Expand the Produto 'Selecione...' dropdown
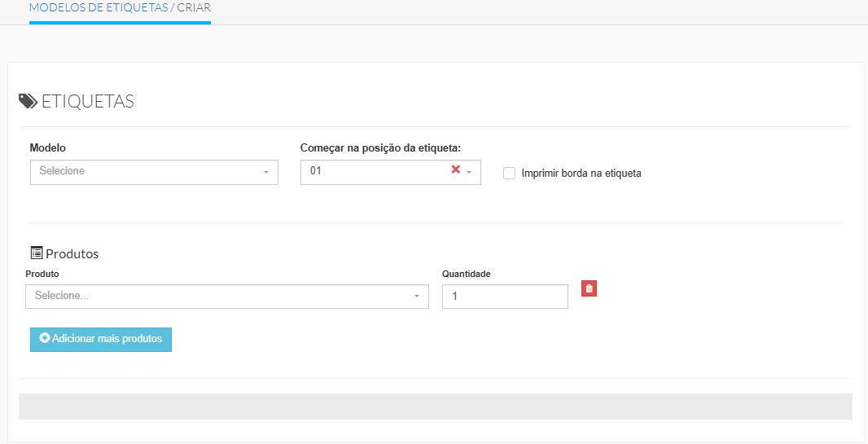The image size is (868, 444). 220,297
